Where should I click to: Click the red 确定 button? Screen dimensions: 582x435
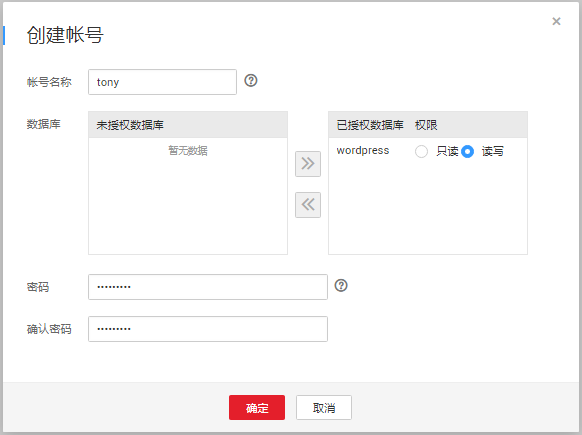(257, 408)
